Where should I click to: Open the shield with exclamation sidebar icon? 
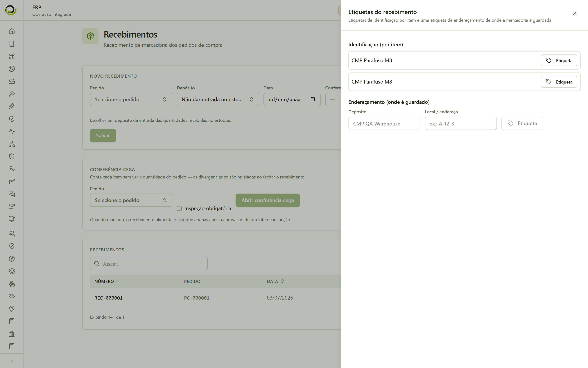(12, 156)
